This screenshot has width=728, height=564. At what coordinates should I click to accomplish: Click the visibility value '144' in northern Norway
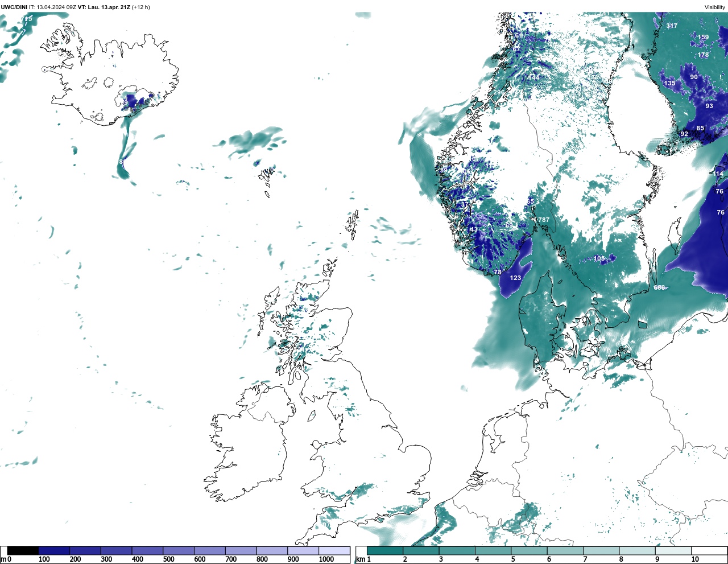(x=533, y=77)
